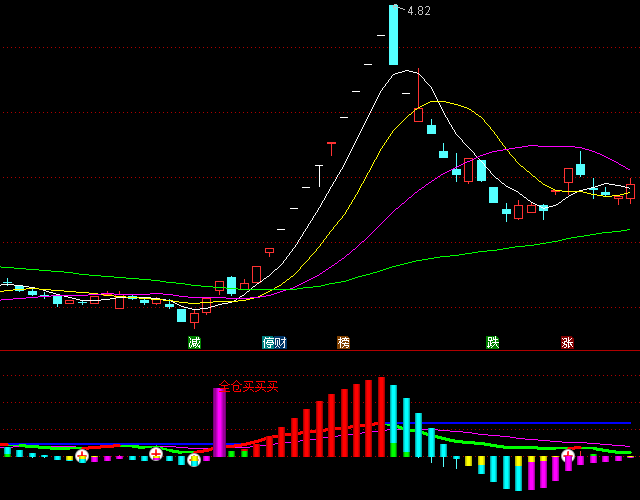Viewport: 640px width, 500px height.
Task: Click the white circle signal beneath the 减 marker
Action: coord(194,460)
